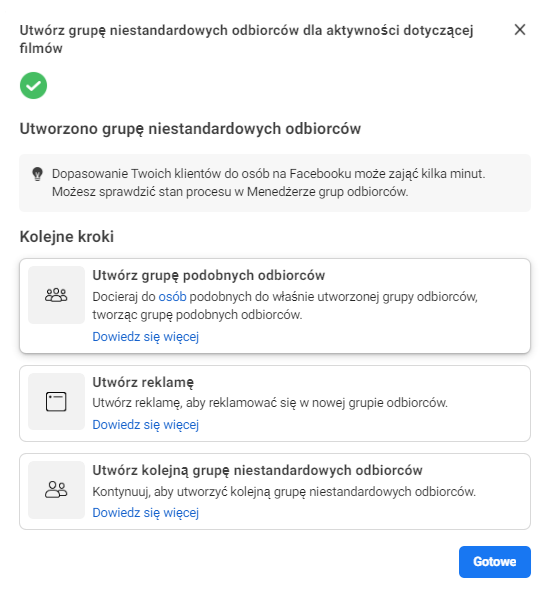Click description starting 'Docieraj do' in first card
The image size is (550, 591).
[x=285, y=306]
